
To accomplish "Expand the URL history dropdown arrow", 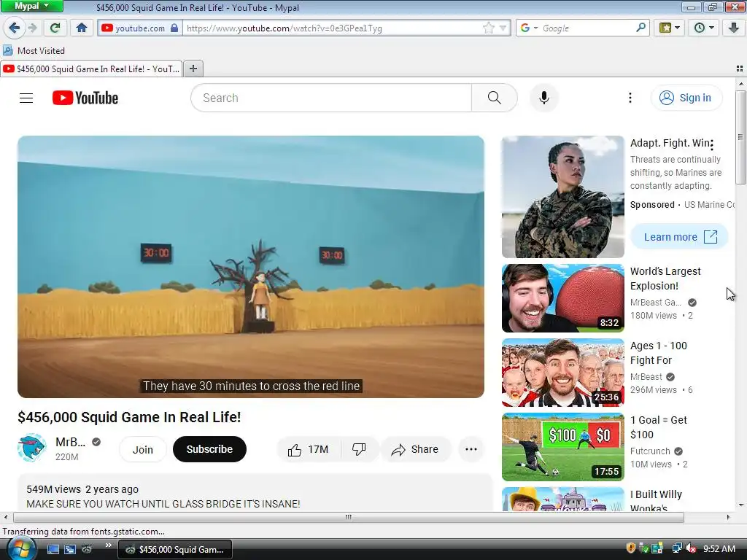I will 503,28.
